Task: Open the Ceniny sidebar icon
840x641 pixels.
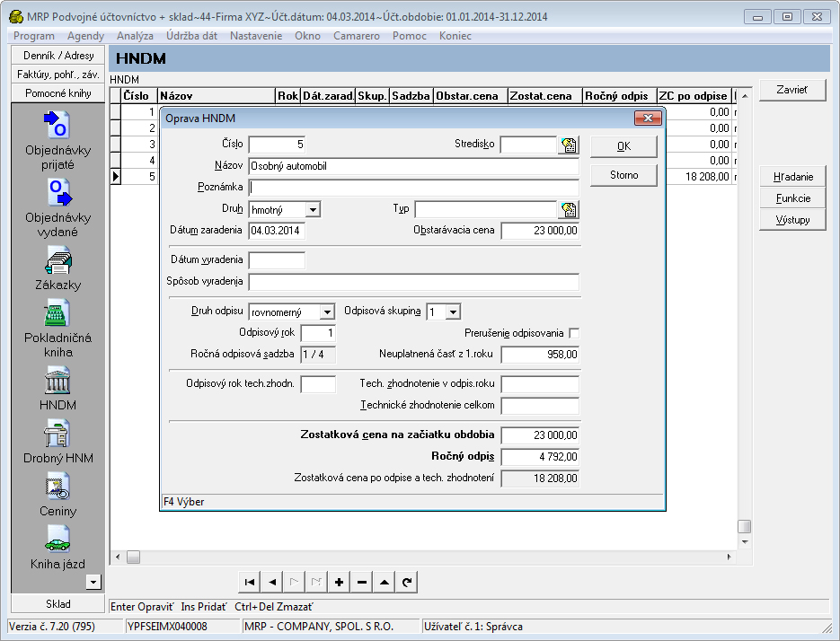Action: (x=57, y=487)
